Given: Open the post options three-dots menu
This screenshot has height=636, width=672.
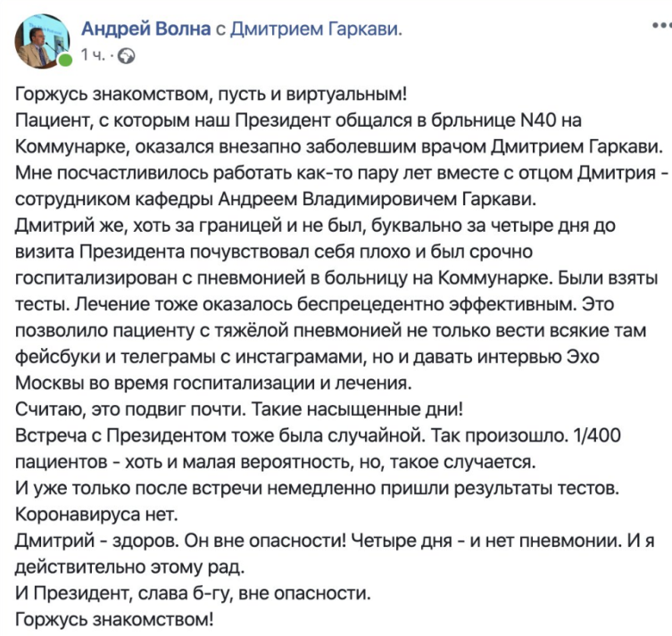Looking at the screenshot, I should coord(661,25).
